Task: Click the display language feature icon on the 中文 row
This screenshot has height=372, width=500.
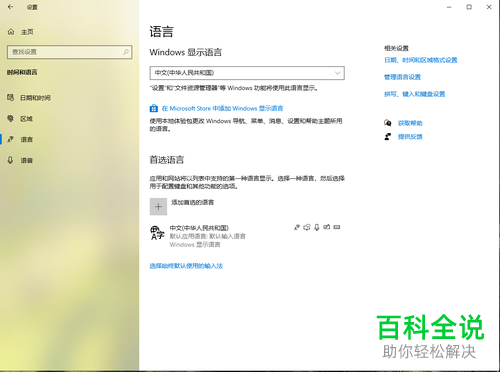Action: [x=297, y=227]
